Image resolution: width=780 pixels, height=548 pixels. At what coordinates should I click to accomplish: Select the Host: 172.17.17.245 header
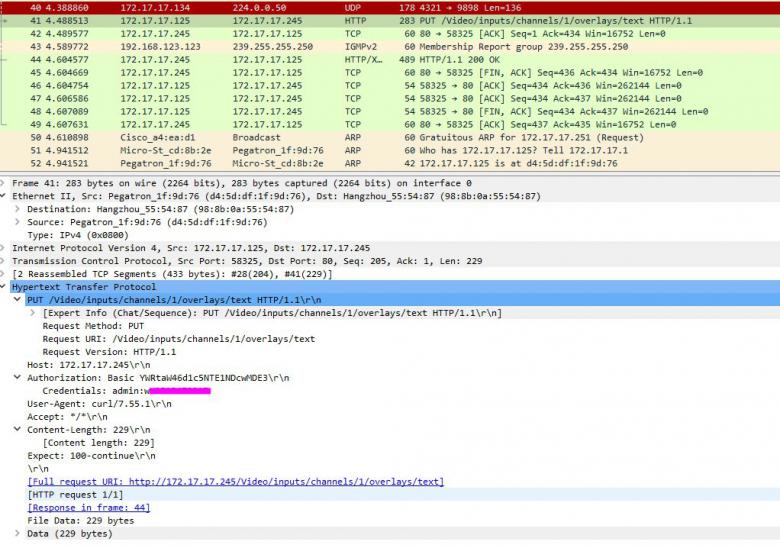click(89, 365)
